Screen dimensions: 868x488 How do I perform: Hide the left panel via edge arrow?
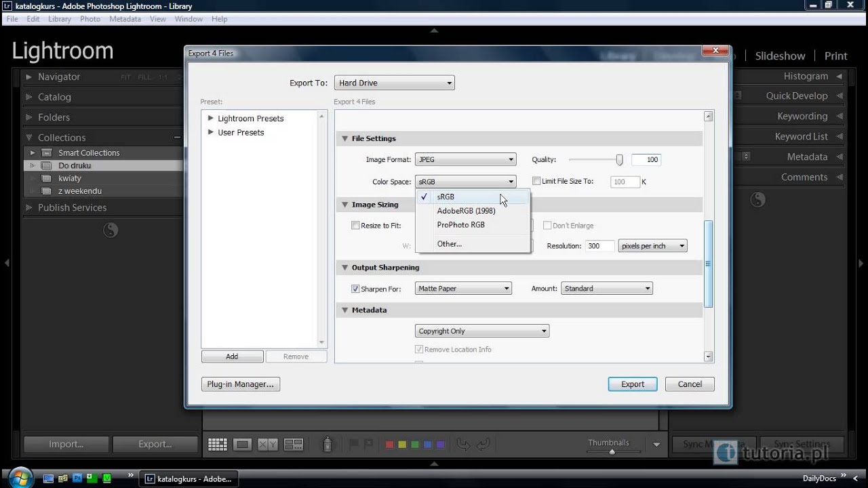click(x=6, y=263)
